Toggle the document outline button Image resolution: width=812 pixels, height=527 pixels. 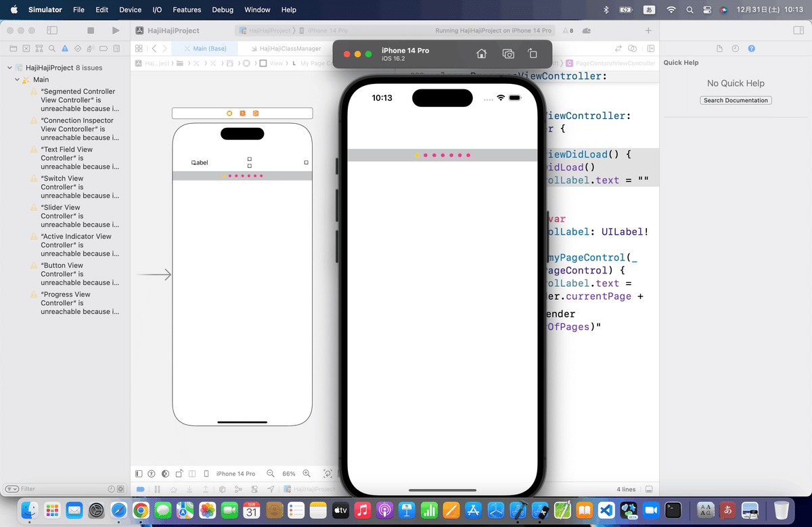[139, 474]
